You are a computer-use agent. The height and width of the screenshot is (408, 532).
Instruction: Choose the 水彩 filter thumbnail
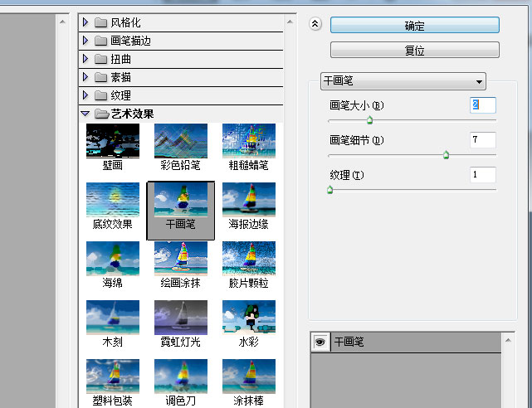(248, 318)
